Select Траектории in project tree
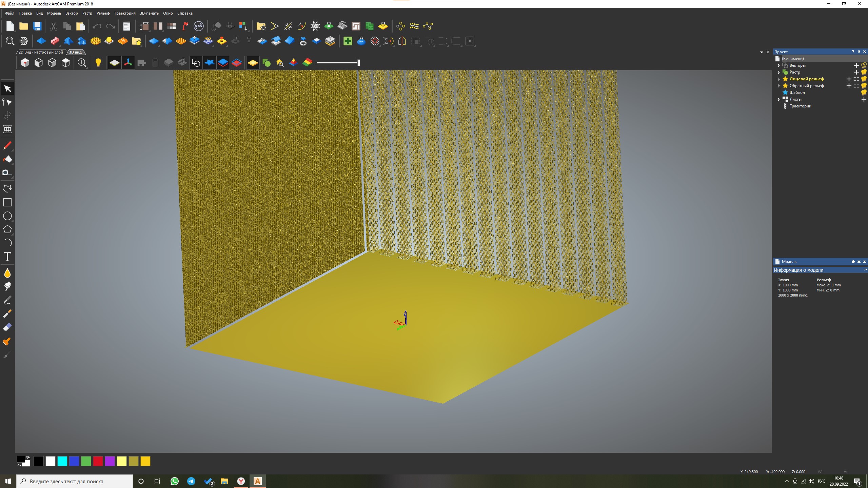 click(x=800, y=106)
